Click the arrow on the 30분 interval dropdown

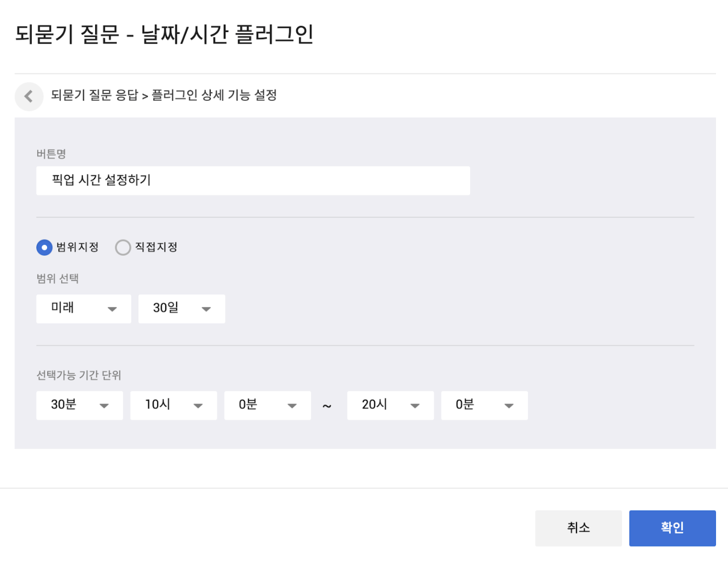[104, 405]
